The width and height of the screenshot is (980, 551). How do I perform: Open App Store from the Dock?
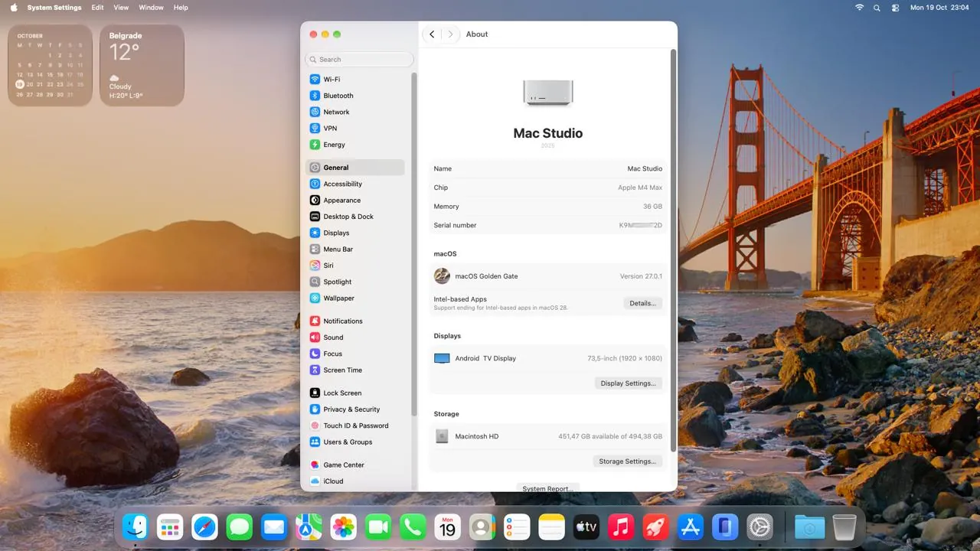(x=691, y=527)
